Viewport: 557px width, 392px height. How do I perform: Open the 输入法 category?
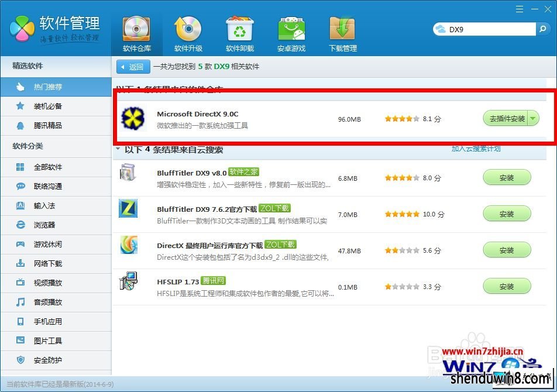tap(56, 205)
